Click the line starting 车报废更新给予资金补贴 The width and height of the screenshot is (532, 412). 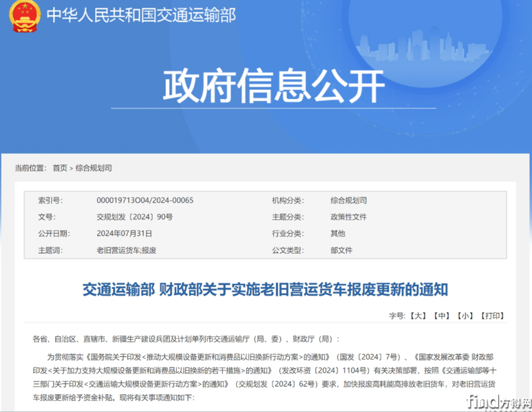[x=114, y=397]
